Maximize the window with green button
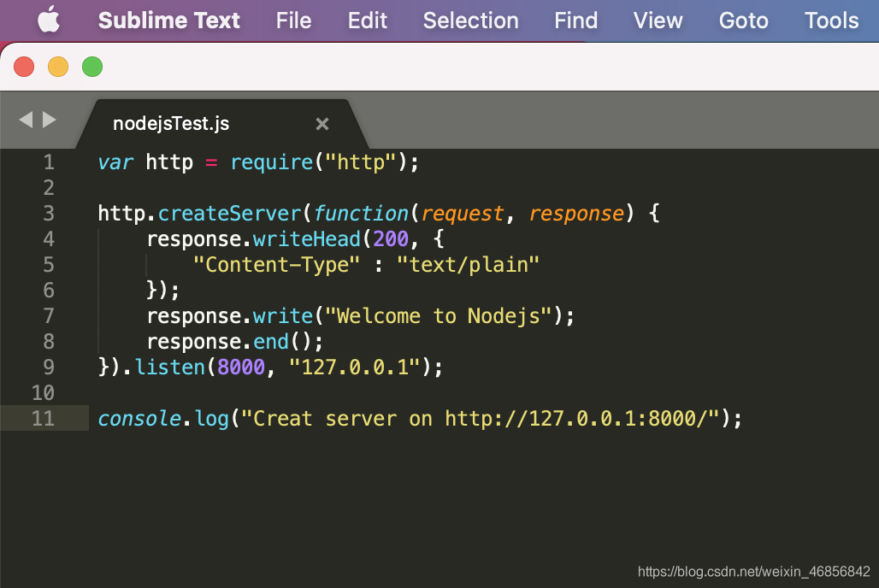The width and height of the screenshot is (879, 588). point(92,67)
